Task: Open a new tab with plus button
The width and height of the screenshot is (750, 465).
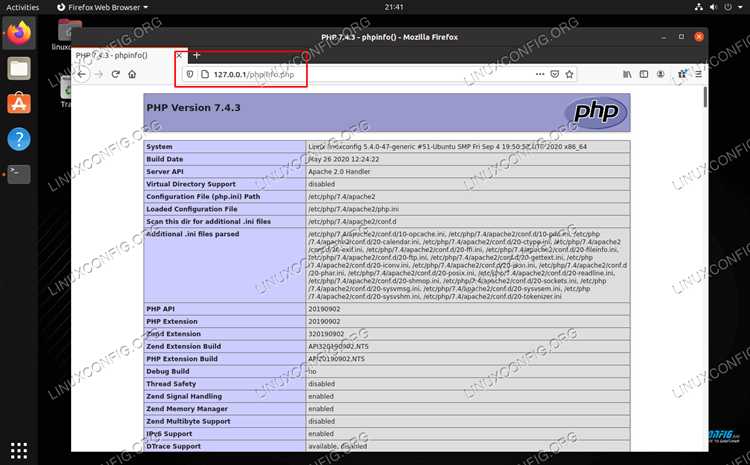Action: pyautogui.click(x=196, y=55)
